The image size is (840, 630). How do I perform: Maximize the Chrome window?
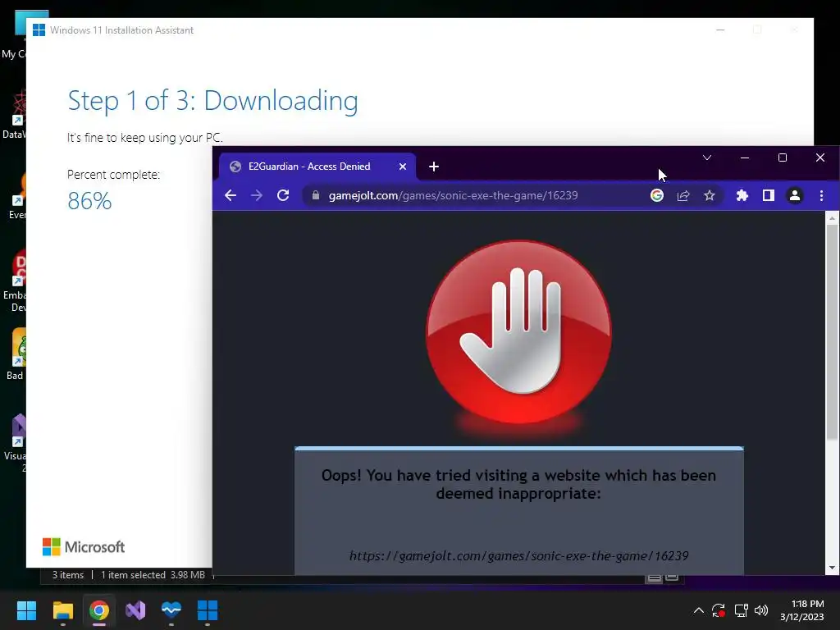point(782,157)
